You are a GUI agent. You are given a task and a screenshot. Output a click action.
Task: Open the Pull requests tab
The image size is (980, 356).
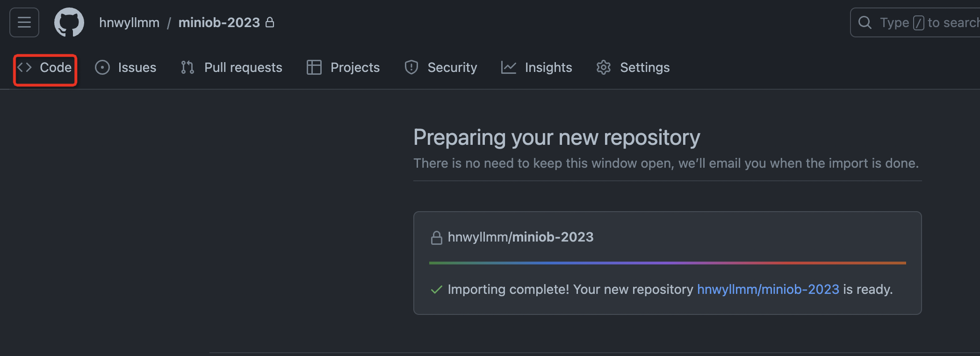pos(231,68)
